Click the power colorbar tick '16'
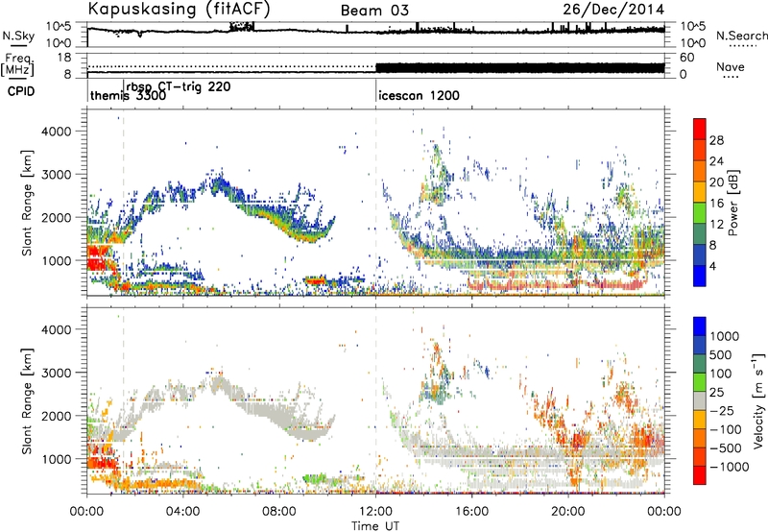This screenshot has width=768, height=532. point(716,204)
